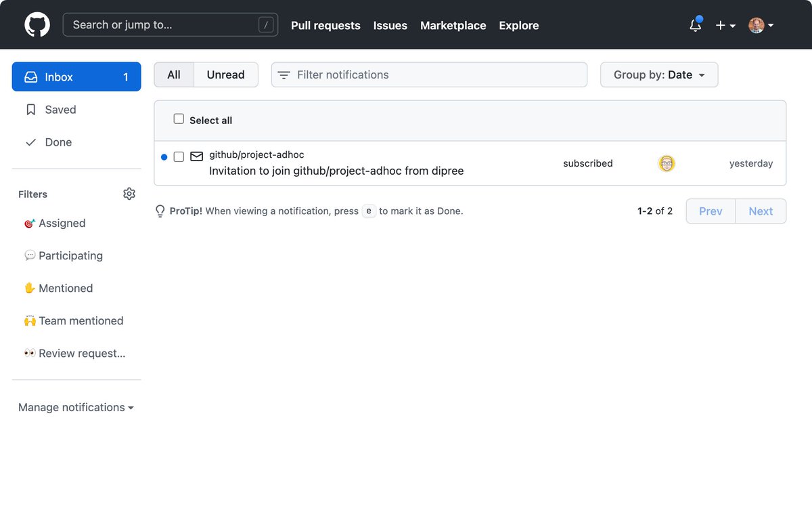The width and height of the screenshot is (812, 508).
Task: Switch to the All tab
Action: (174, 75)
